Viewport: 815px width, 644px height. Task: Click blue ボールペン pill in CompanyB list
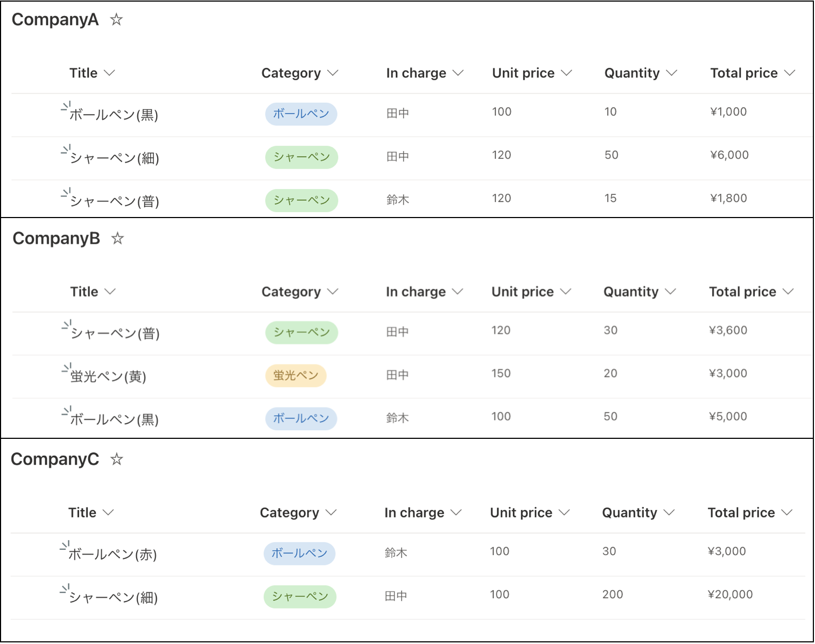click(301, 418)
